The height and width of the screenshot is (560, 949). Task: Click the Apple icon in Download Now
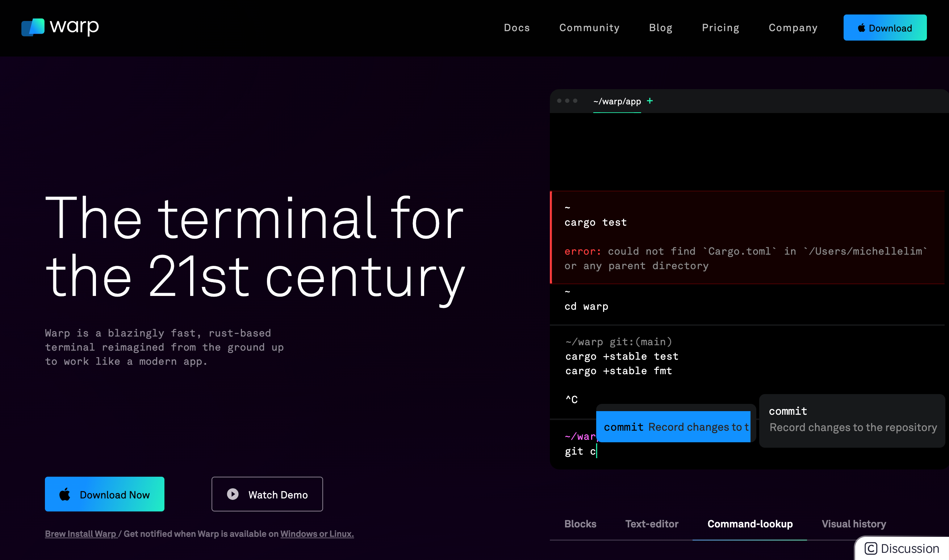(65, 494)
